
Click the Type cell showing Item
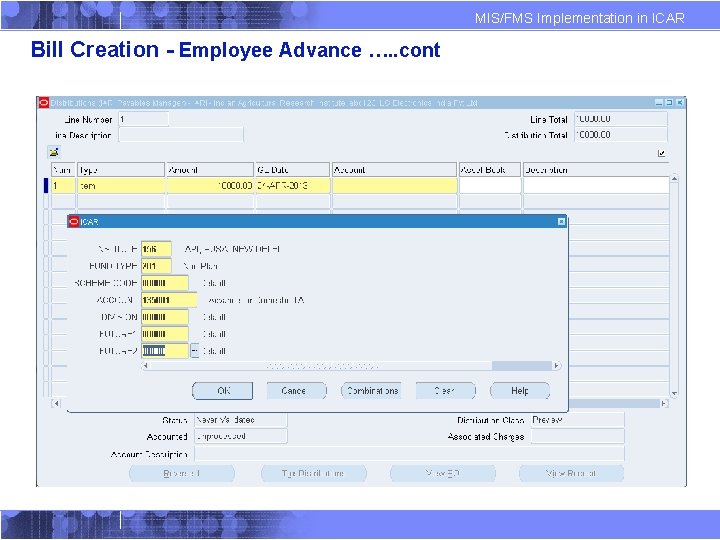pos(121,186)
